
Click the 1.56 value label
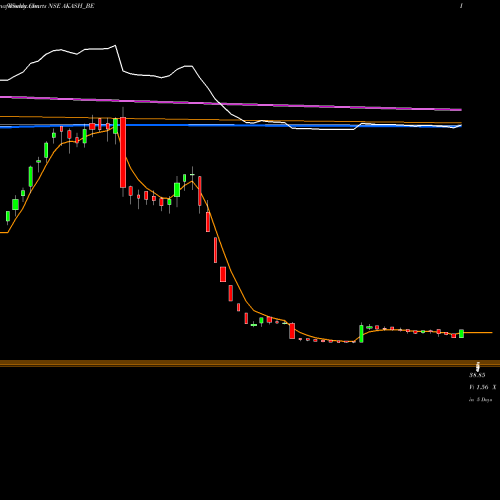(482, 387)
